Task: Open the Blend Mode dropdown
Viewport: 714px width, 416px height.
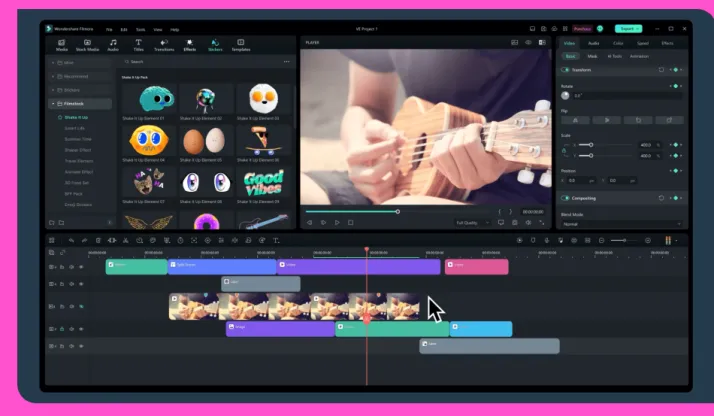Action: pyautogui.click(x=622, y=224)
